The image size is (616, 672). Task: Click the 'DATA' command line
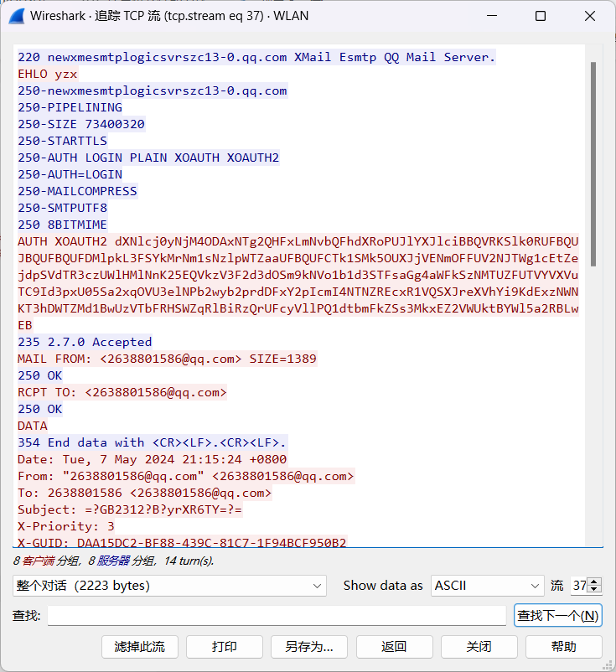[33, 426]
